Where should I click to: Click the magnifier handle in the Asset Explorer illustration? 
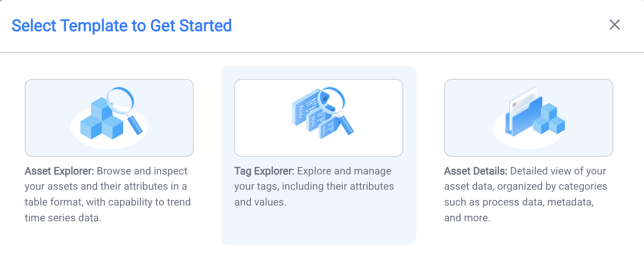coord(136,124)
